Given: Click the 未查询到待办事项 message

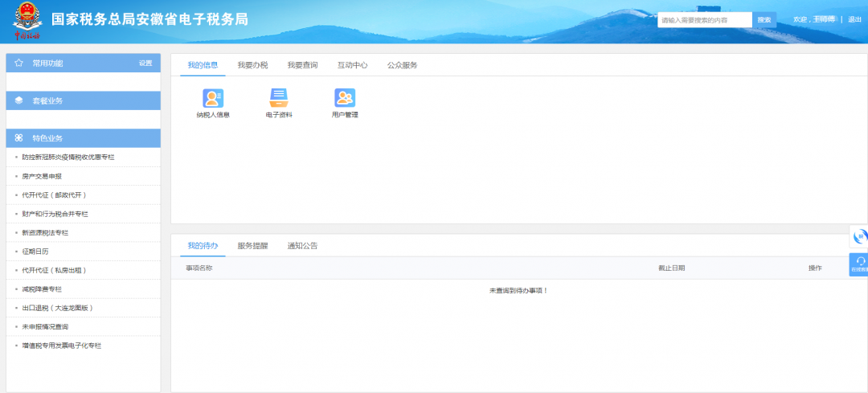Looking at the screenshot, I should [x=518, y=291].
